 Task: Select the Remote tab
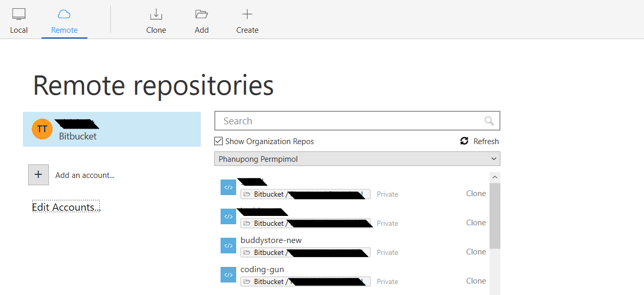(65, 21)
